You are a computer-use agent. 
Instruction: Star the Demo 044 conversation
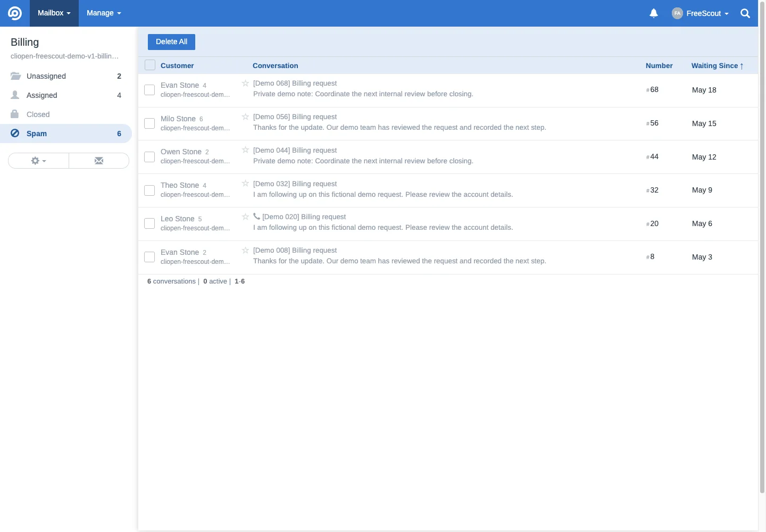click(245, 150)
